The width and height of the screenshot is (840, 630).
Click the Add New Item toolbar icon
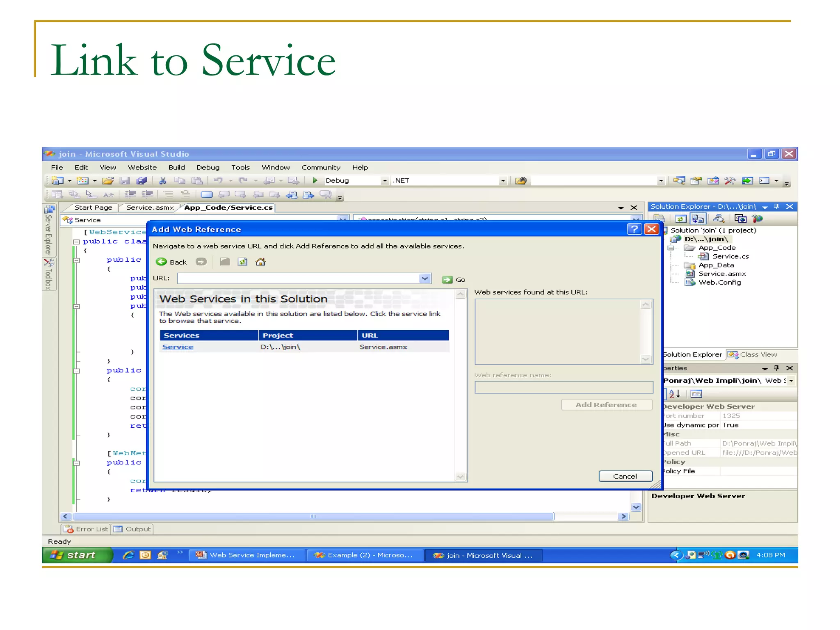click(82, 181)
